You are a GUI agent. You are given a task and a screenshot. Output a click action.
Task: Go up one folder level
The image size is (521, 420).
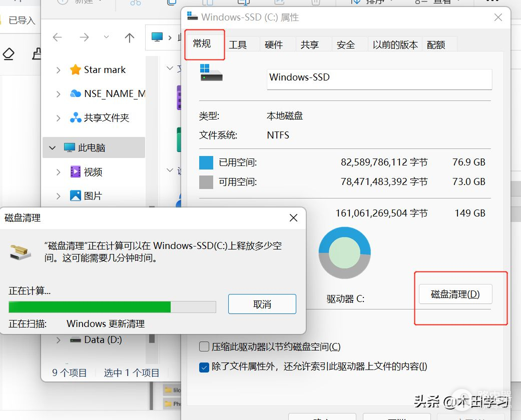point(130,37)
